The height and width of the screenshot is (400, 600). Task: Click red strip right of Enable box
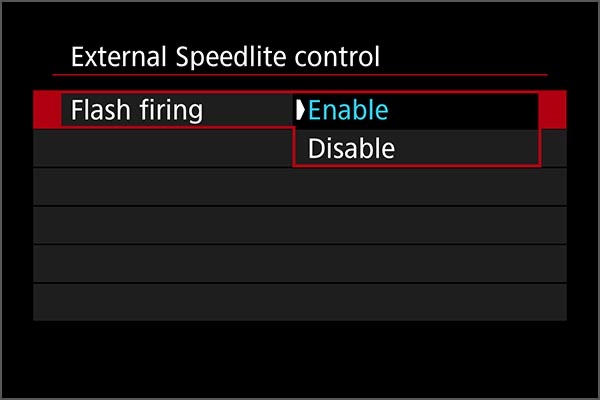553,110
